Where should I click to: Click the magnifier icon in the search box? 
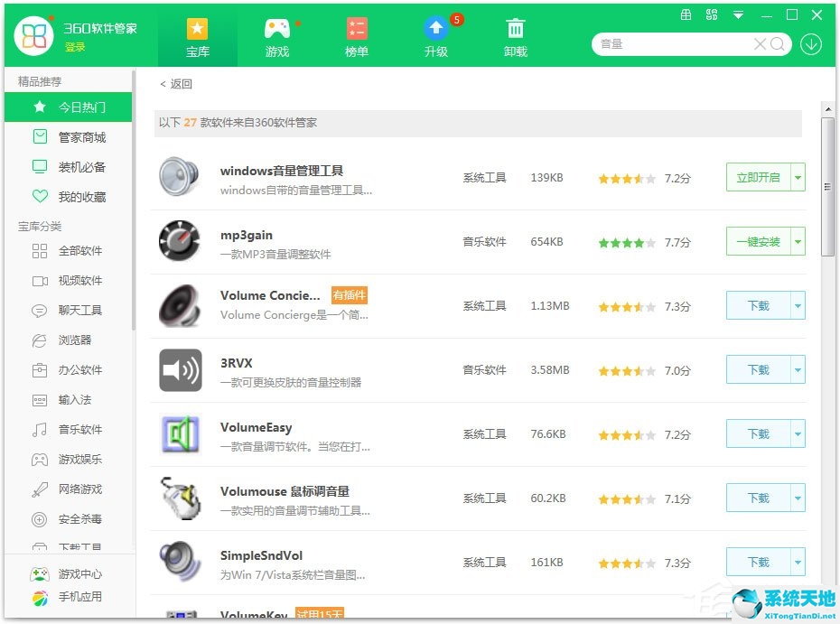pyautogui.click(x=777, y=43)
